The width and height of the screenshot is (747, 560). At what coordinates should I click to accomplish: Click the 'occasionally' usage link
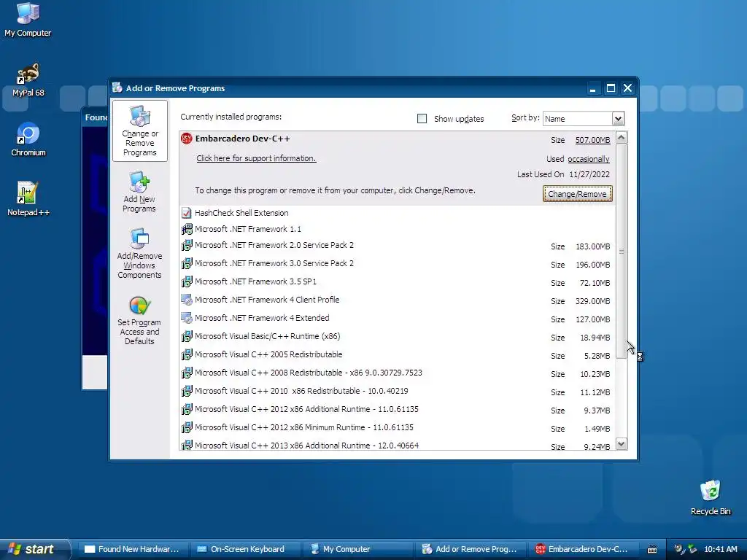click(589, 159)
